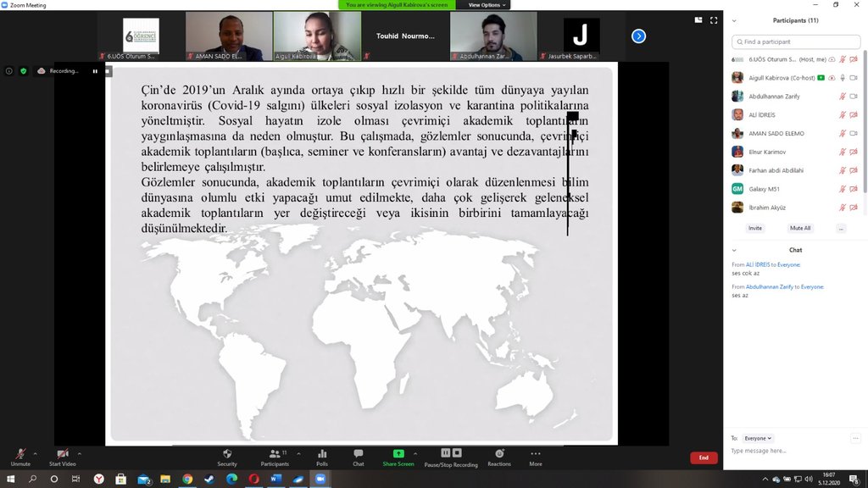Collapse the Participants panel chevron
Screen dimensions: 868x488
(734, 20)
